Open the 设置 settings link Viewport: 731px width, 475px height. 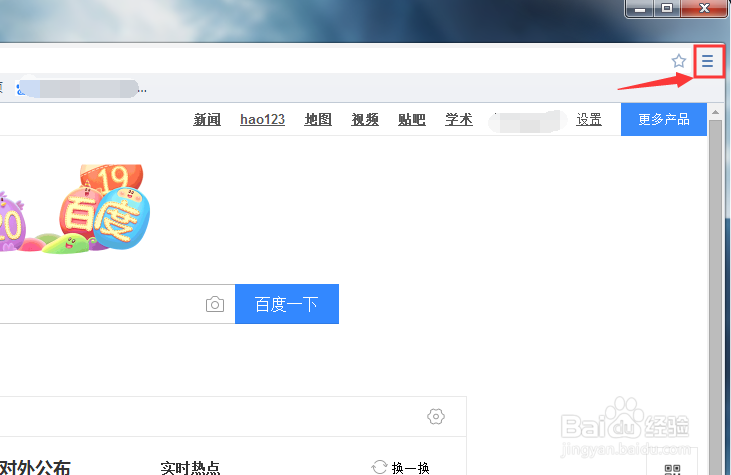(x=589, y=119)
